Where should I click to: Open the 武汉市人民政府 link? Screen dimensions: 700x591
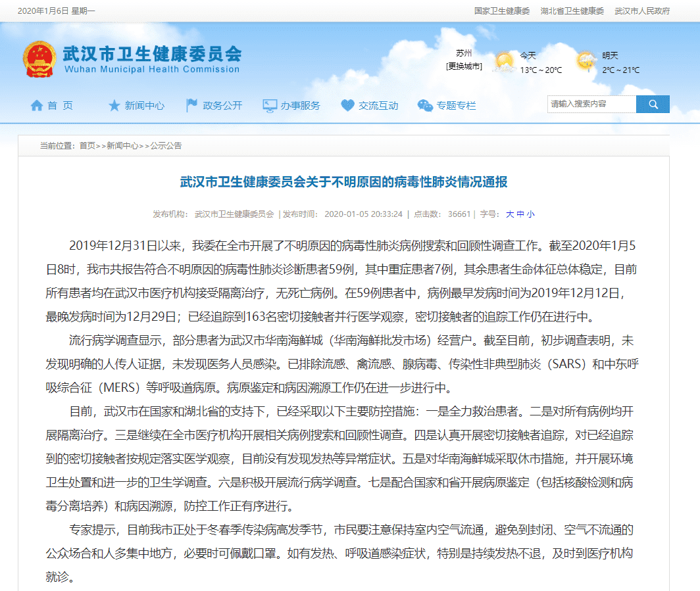coord(642,11)
